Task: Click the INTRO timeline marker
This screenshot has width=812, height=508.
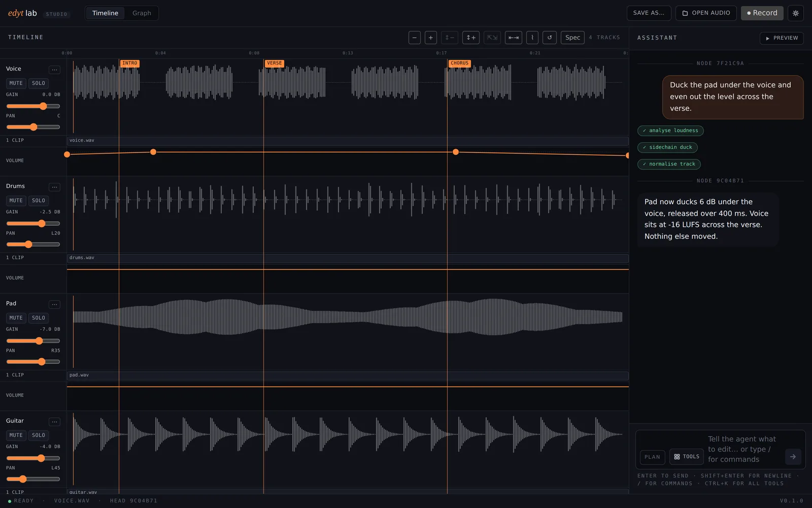Action: [x=129, y=63]
